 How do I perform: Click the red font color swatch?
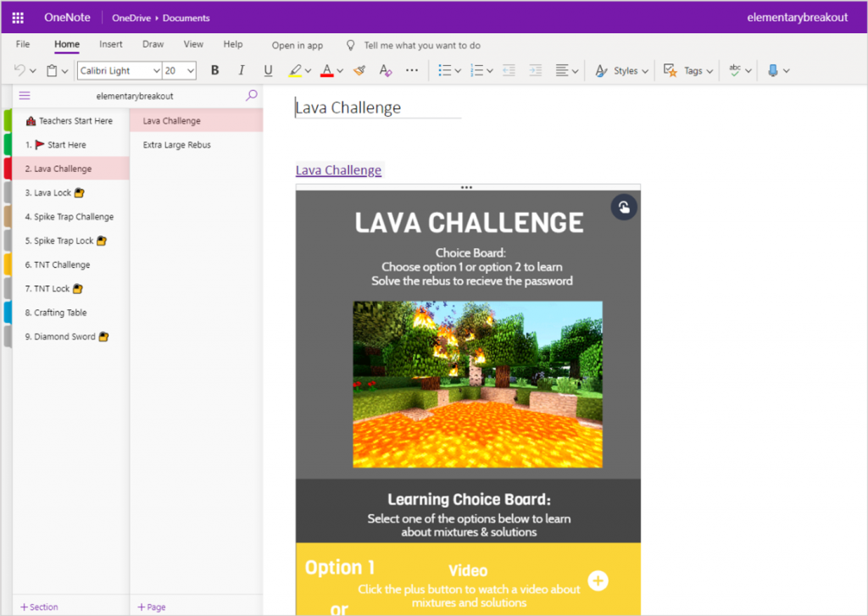click(327, 71)
